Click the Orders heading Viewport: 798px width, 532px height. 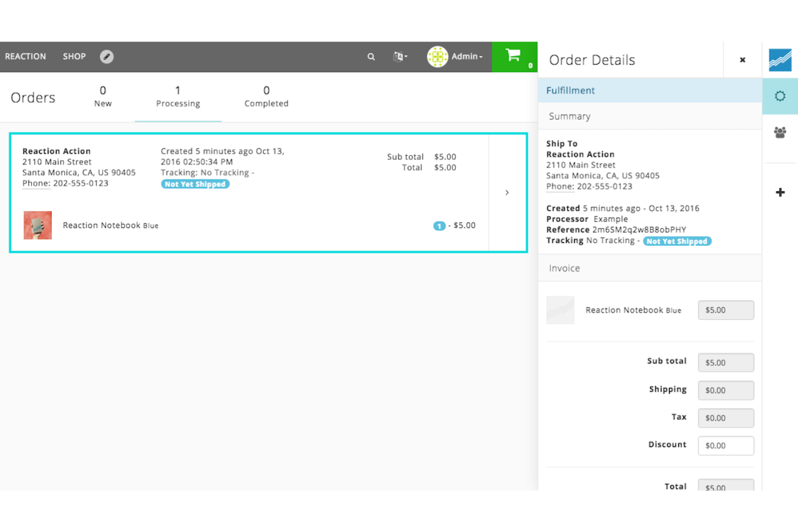pyautogui.click(x=33, y=98)
